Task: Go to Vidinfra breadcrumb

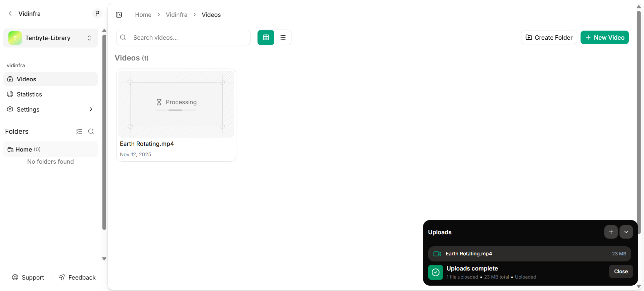Action: tap(177, 15)
